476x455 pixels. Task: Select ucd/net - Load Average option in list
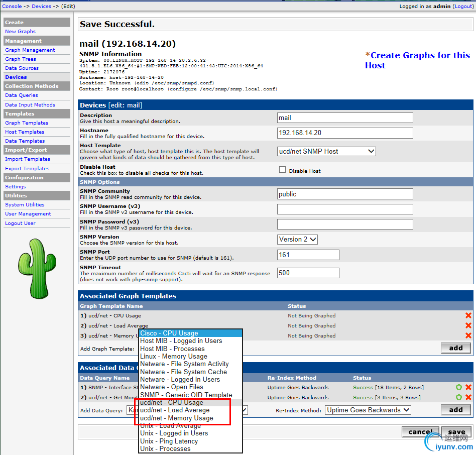click(191, 410)
